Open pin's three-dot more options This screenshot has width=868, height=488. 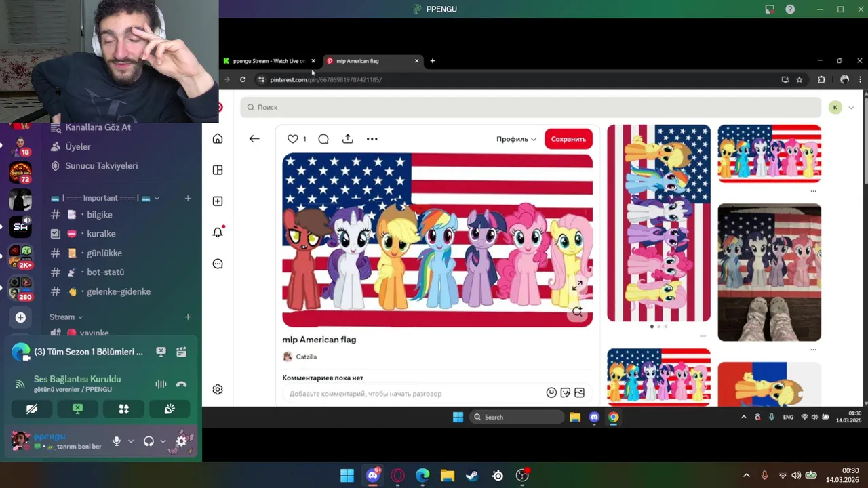pos(372,139)
